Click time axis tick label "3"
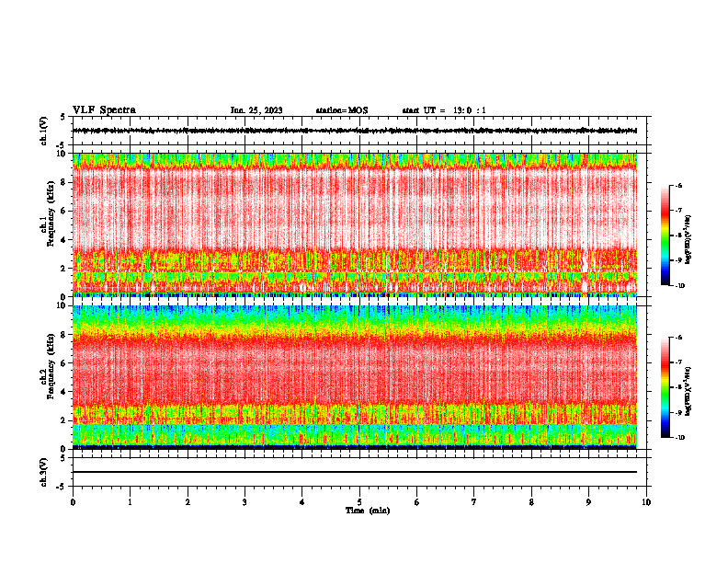Viewport: 728px width, 563px height. point(245,502)
